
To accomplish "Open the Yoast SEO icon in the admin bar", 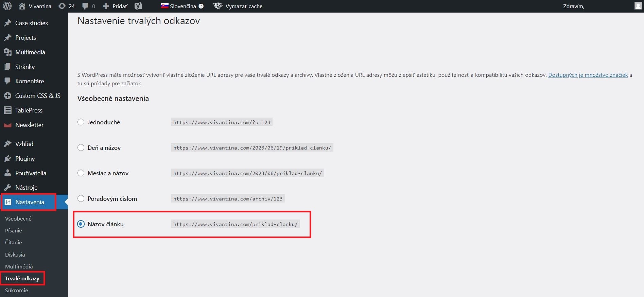I will [x=138, y=6].
